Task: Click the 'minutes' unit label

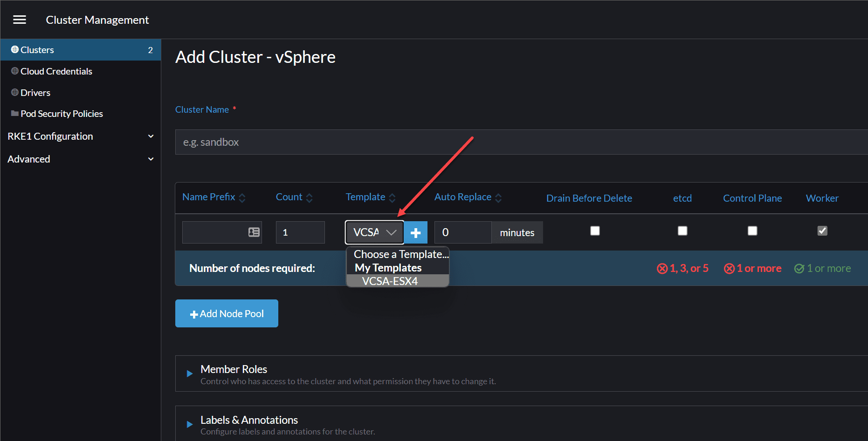Action: pyautogui.click(x=517, y=232)
